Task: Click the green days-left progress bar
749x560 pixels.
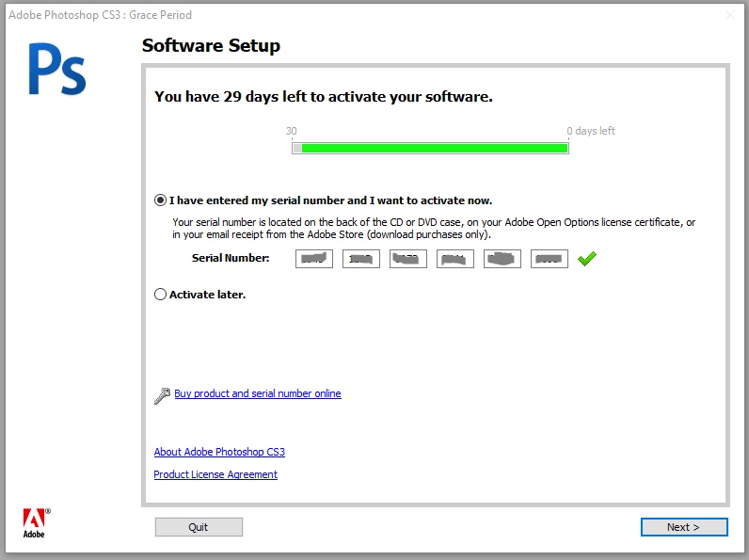Action: click(430, 148)
